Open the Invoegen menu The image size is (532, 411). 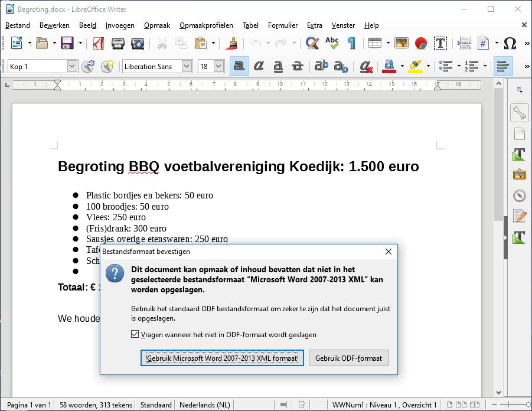coord(120,25)
